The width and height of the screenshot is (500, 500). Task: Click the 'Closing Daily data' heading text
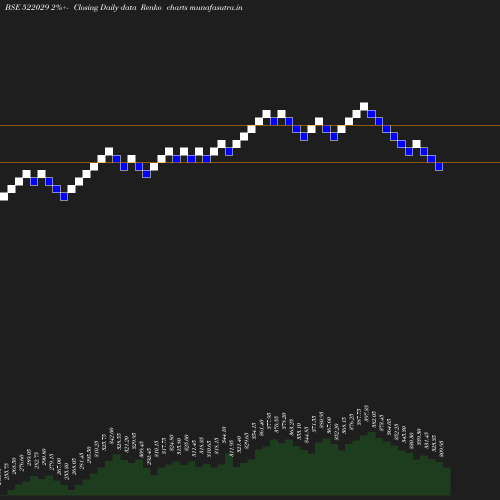click(105, 8)
